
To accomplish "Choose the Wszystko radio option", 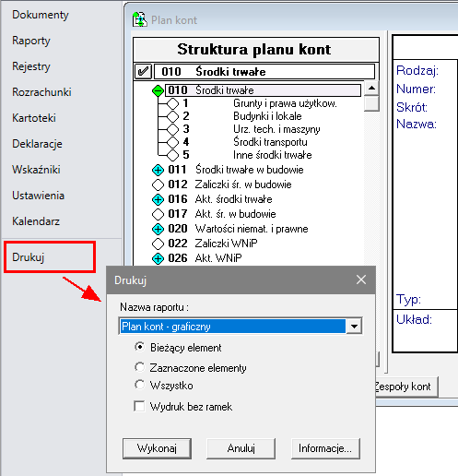I will [139, 385].
